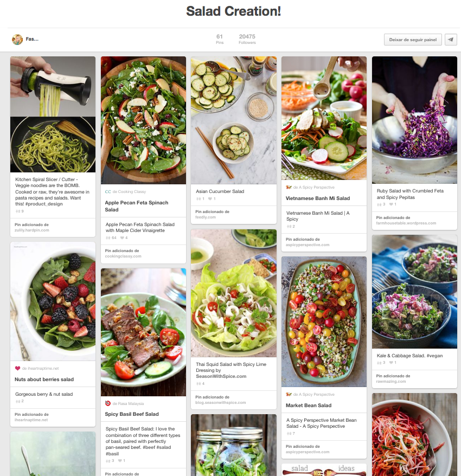Click the heart icon beside iheartnaptime.net

pos(17,368)
